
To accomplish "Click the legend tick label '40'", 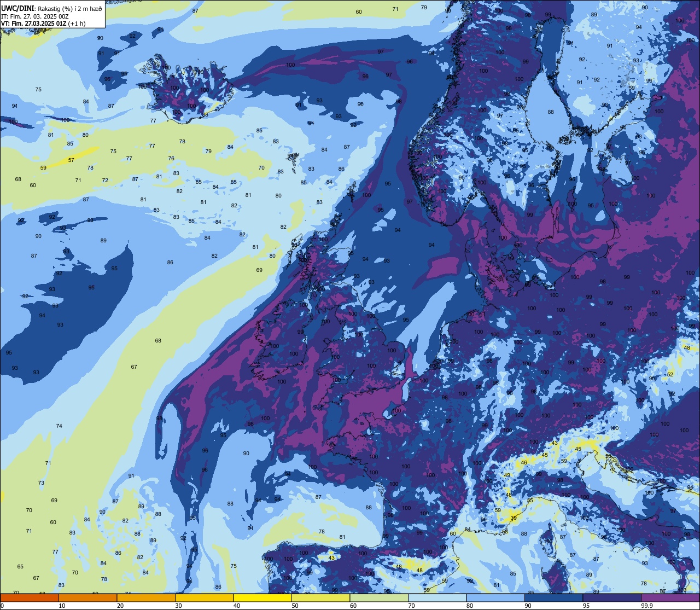I will coord(237,606).
